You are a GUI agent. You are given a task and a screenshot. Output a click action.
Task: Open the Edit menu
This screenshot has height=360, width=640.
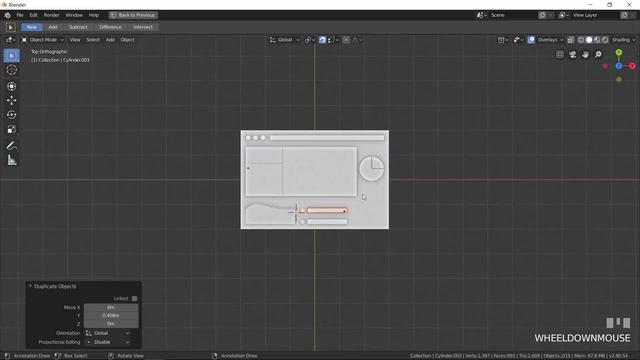pyautogui.click(x=33, y=15)
